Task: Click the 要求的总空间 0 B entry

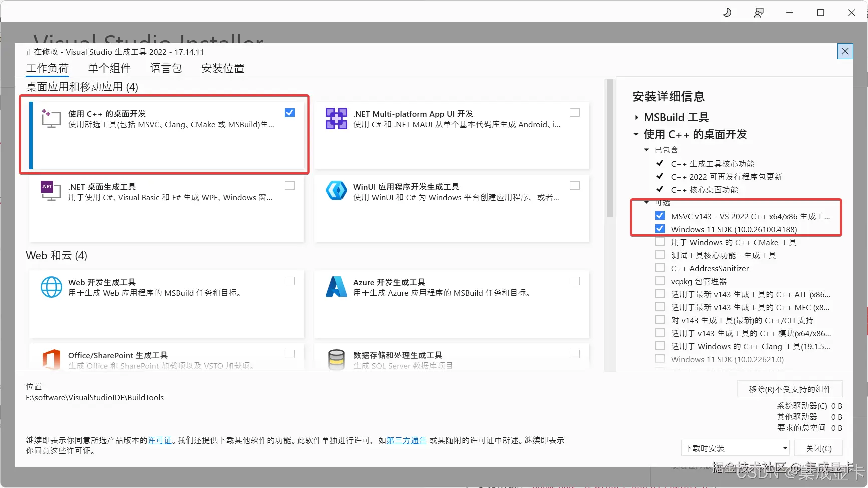Action: coord(809,428)
